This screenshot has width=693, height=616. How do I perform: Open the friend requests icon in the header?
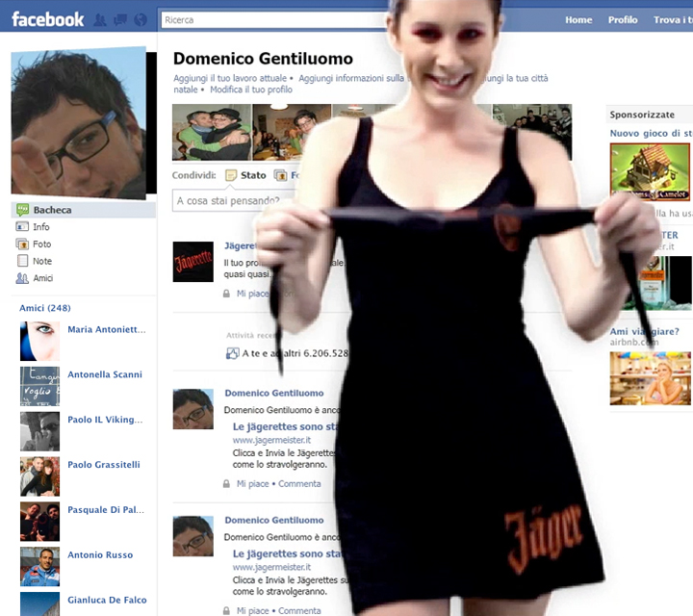point(100,20)
